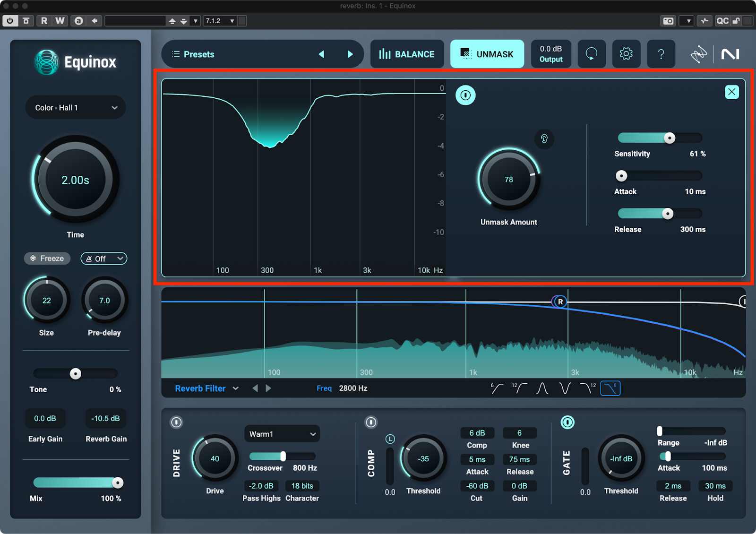Close the Unmask panel
This screenshot has height=534, width=756.
731,92
